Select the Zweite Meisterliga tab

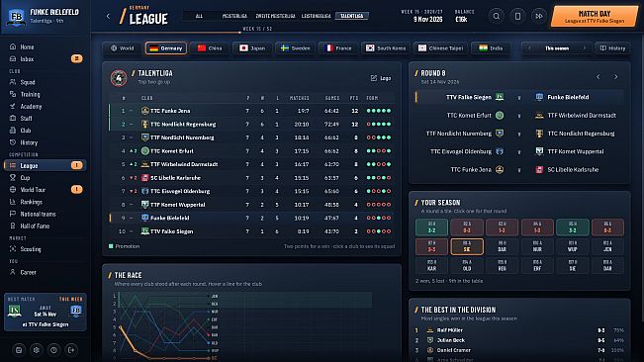(275, 16)
